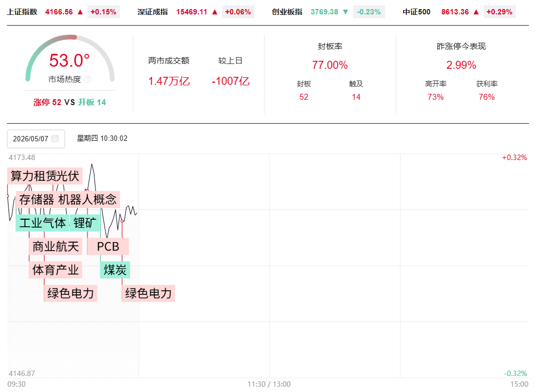The width and height of the screenshot is (537, 392).
Task: Select the 存储器 机器人概念 sector tag
Action: [68, 199]
